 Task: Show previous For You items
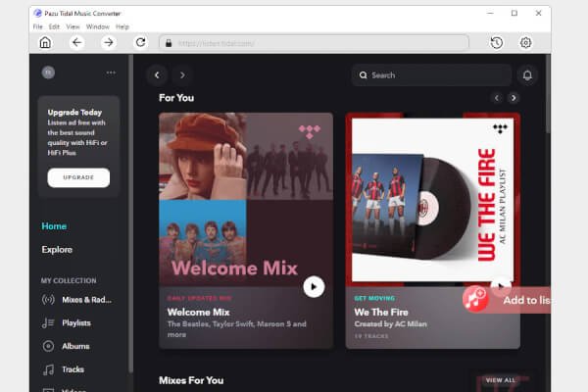(497, 98)
